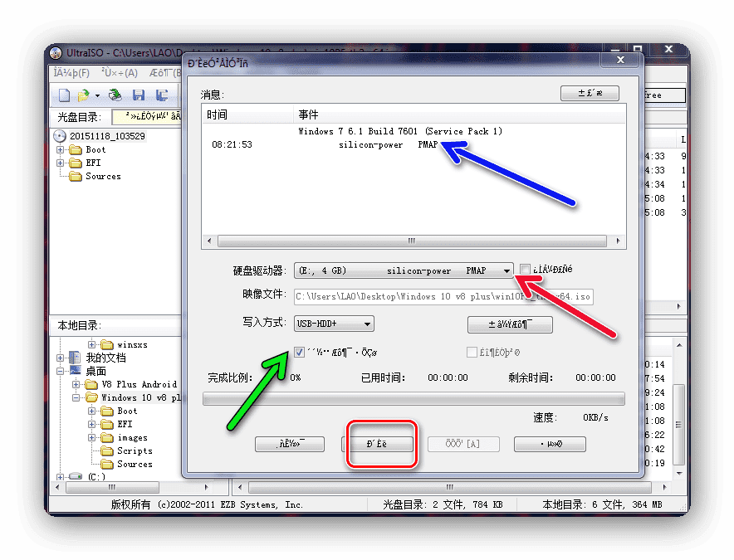Click the Save As multi-floppy icon
Image resolution: width=734 pixels, height=560 pixels.
[x=162, y=95]
